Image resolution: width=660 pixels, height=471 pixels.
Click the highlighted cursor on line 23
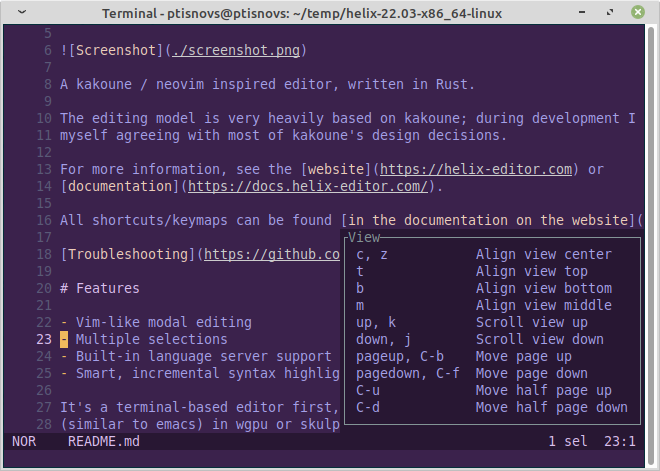[x=64, y=339]
